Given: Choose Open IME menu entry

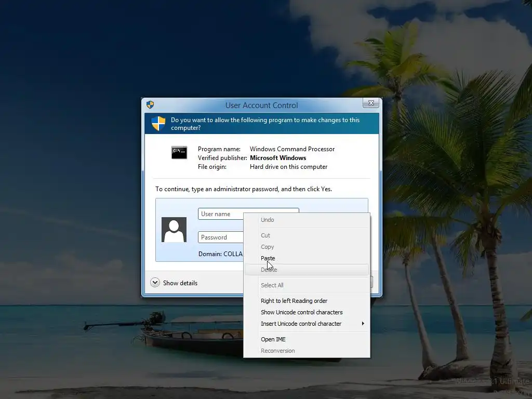Looking at the screenshot, I should (307, 339).
